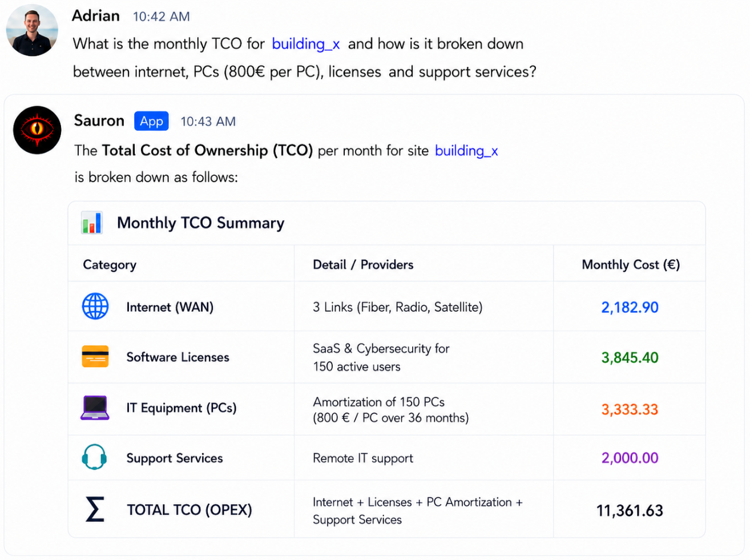Click the credit card icon for Software Licenses
Image resolution: width=750 pixels, height=560 pixels.
[x=95, y=357]
